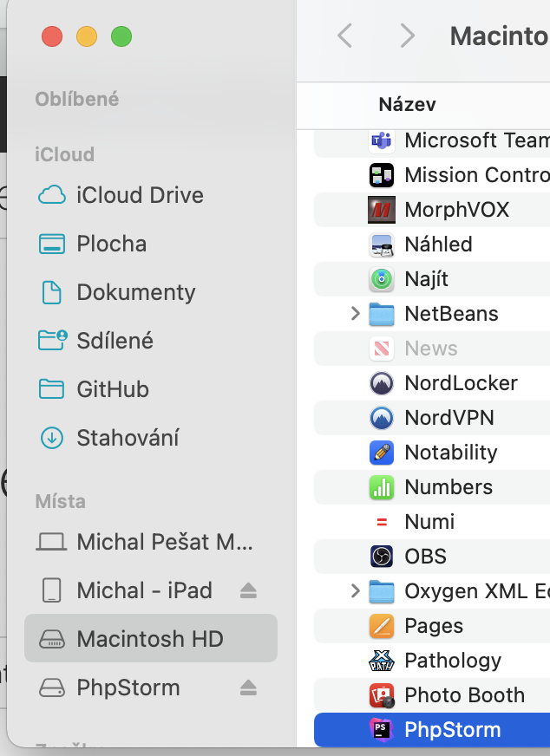Eject the Michal - iPad device
This screenshot has width=550, height=756.
point(248,590)
